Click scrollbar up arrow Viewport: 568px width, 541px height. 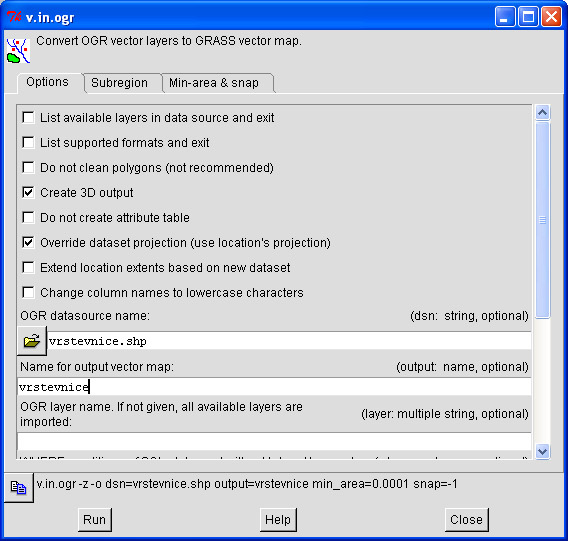coord(542,113)
